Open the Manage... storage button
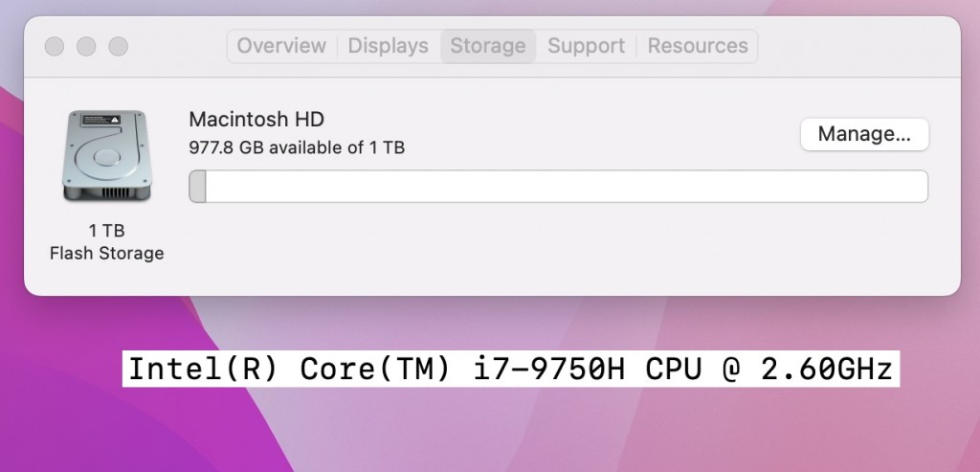980x472 pixels. pos(864,134)
